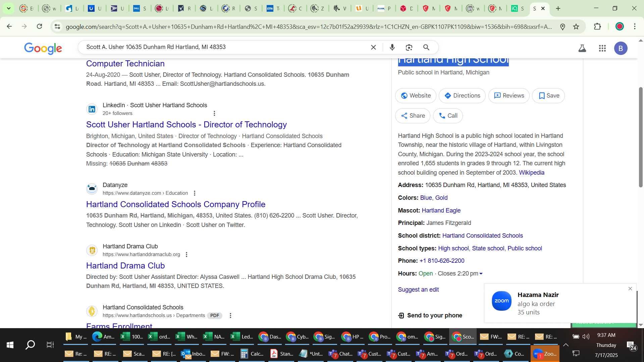The height and width of the screenshot is (362, 644).
Task: Open more options for the LinkedIn result
Action: coord(214,113)
